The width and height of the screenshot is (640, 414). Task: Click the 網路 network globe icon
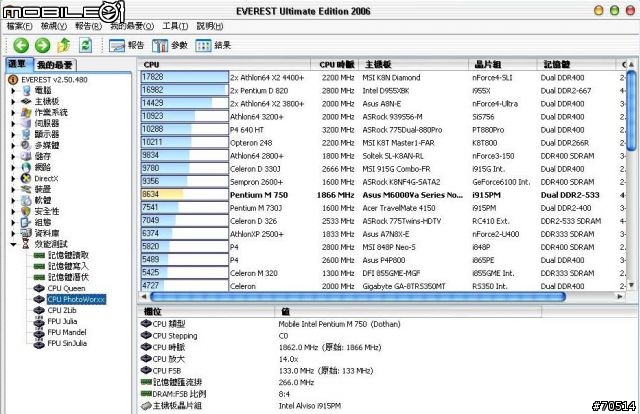coord(26,167)
